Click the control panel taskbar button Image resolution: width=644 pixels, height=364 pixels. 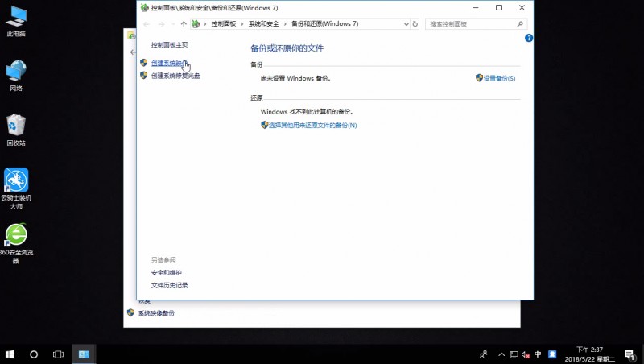click(x=85, y=354)
